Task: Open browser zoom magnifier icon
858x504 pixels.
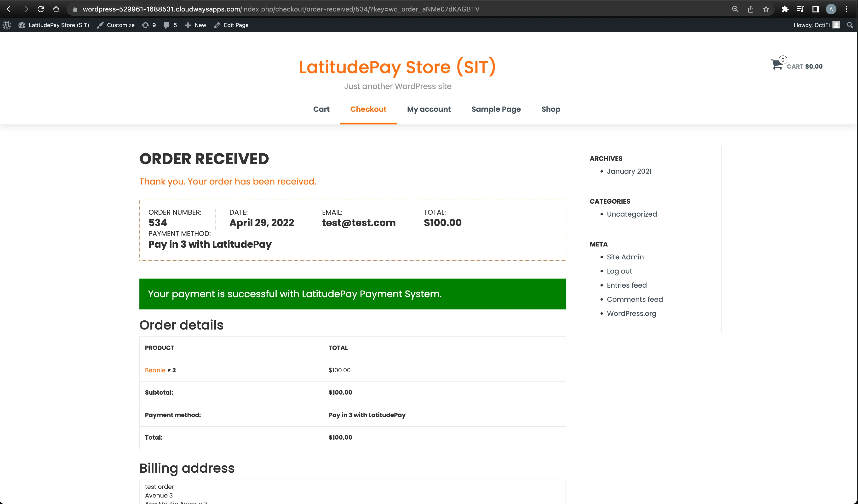Action: point(735,9)
